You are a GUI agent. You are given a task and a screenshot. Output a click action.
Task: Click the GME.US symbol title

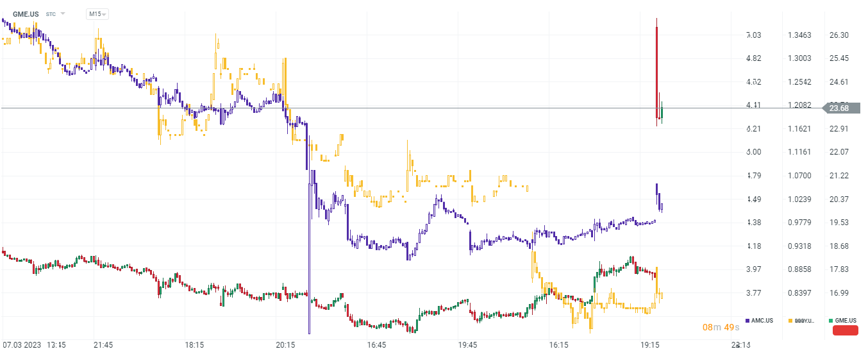(26, 13)
